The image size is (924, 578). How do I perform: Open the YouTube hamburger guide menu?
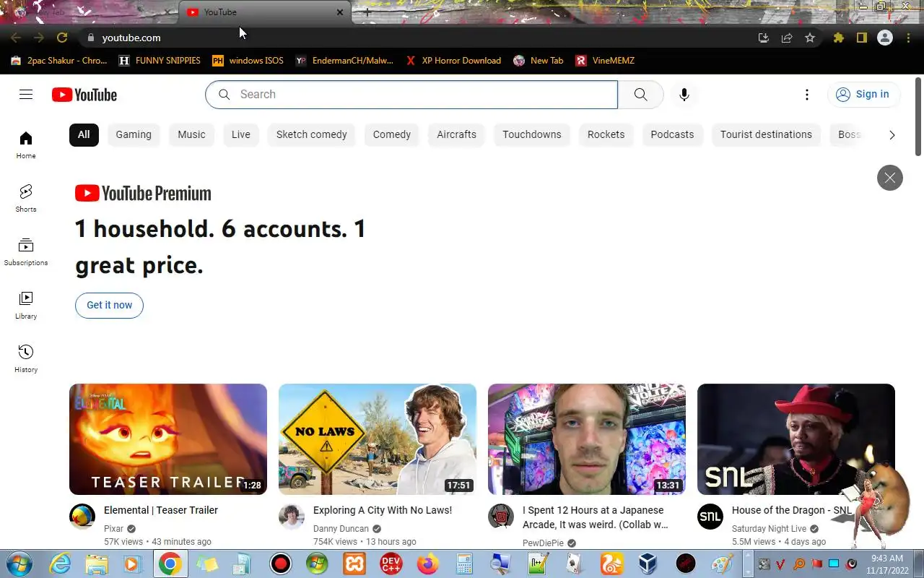26,94
